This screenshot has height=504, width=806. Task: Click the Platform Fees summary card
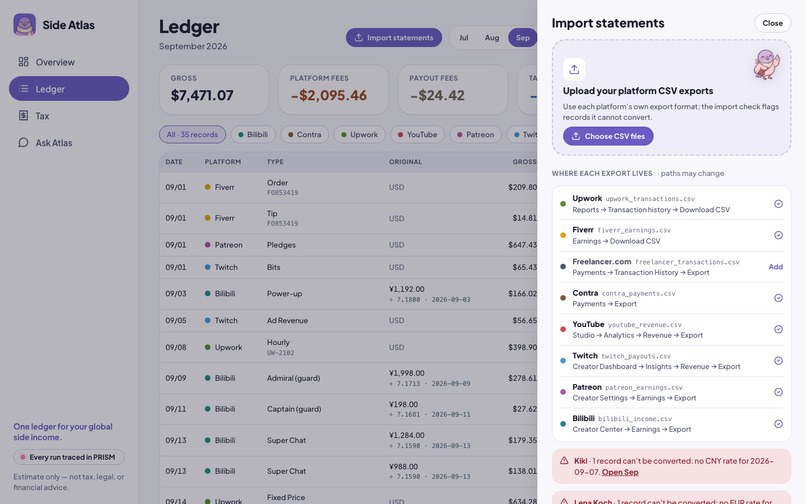point(333,89)
